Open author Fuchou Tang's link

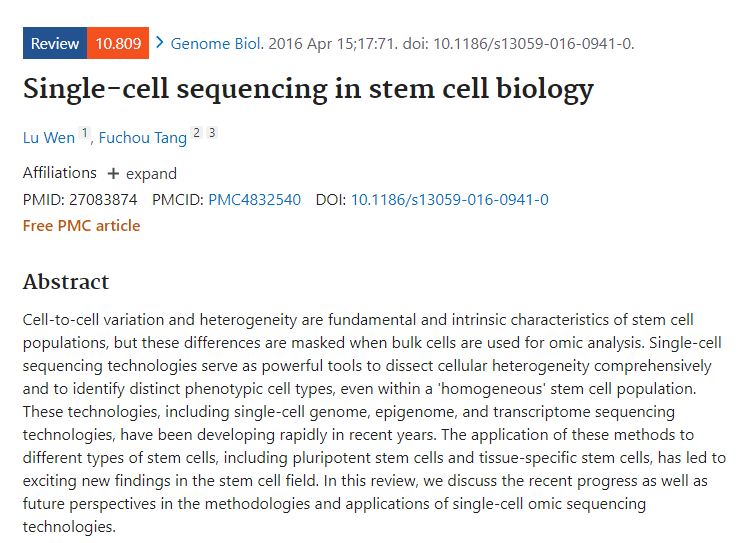click(143, 138)
